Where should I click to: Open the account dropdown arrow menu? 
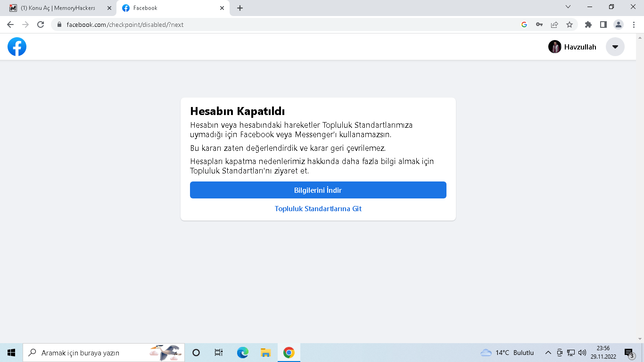[615, 47]
